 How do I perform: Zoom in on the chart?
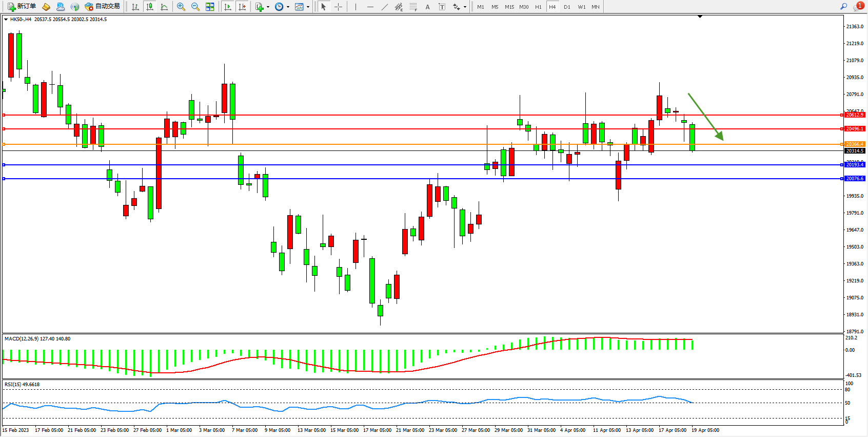[x=181, y=7]
